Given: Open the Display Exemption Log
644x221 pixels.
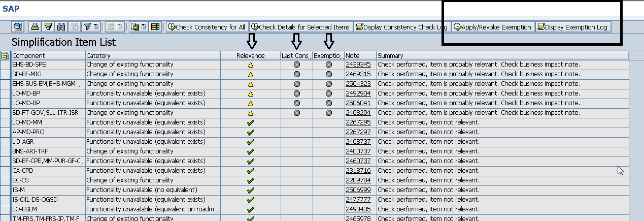Looking at the screenshot, I should tap(573, 27).
